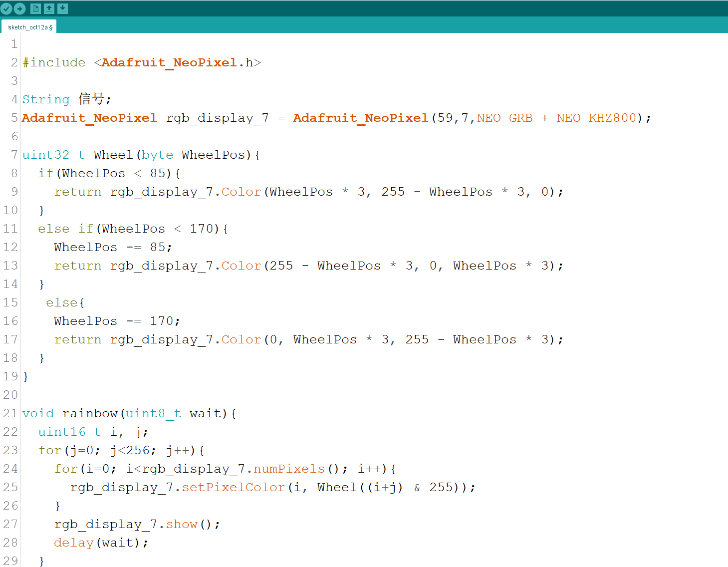Create a new sketch with New icon
The width and height of the screenshot is (728, 567).
[x=35, y=8]
